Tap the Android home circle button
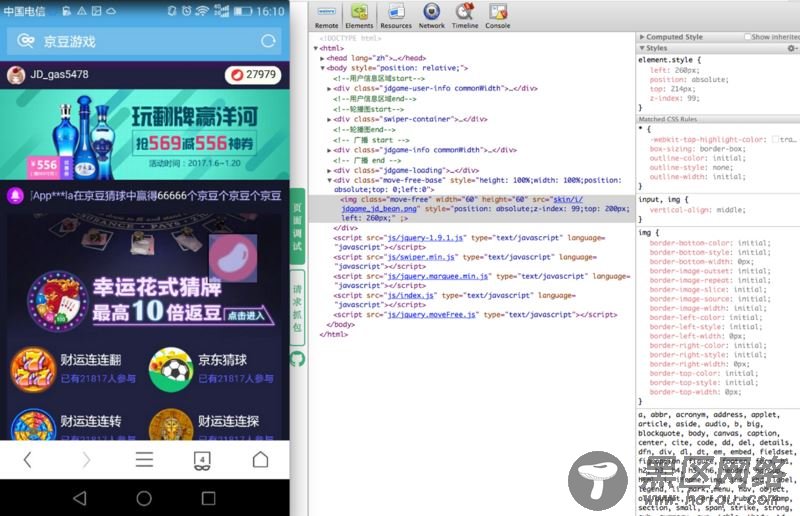This screenshot has height=516, width=800. pos(144,498)
